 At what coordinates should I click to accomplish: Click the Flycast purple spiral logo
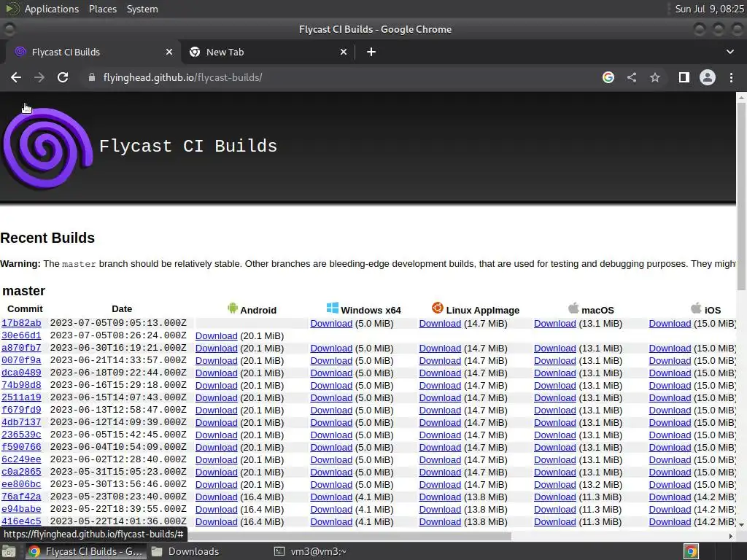pyautogui.click(x=47, y=148)
